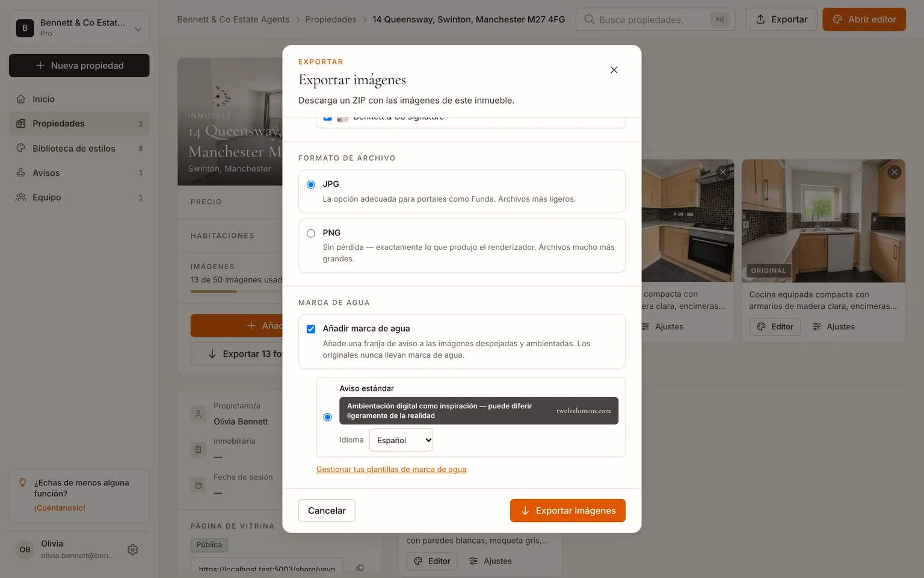Open the ORIGINAL kitchen photo thumbnail
The height and width of the screenshot is (578, 924).
pyautogui.click(x=824, y=221)
